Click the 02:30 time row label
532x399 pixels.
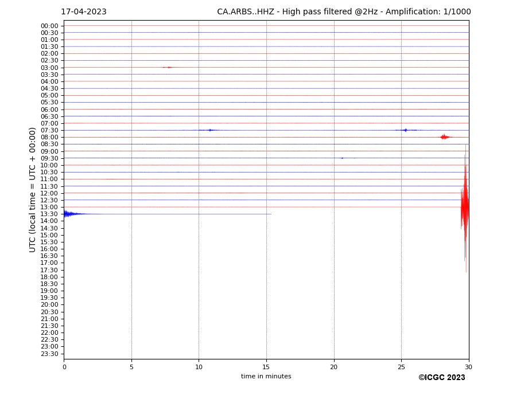(x=49, y=60)
